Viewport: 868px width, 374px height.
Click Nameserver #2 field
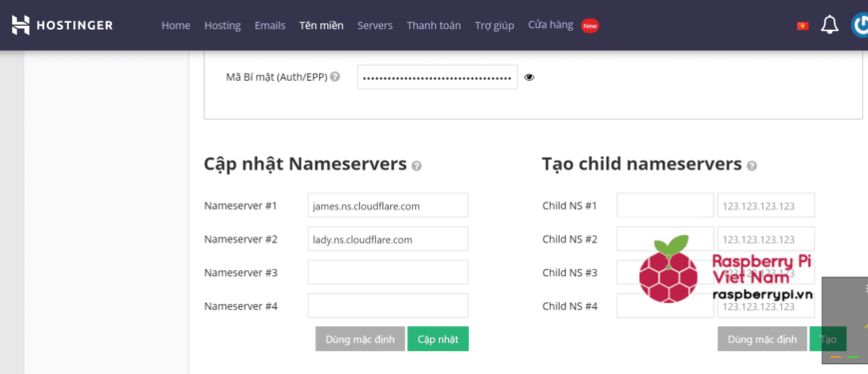pyautogui.click(x=388, y=239)
